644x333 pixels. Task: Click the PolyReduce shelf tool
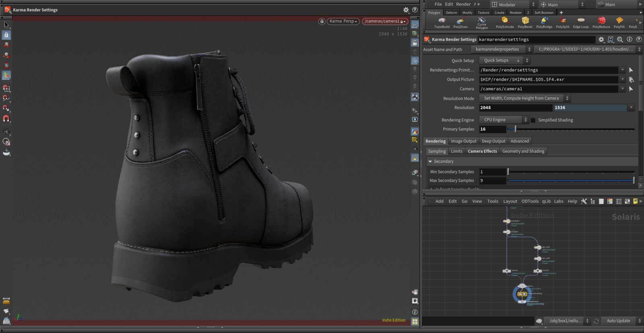(x=601, y=23)
